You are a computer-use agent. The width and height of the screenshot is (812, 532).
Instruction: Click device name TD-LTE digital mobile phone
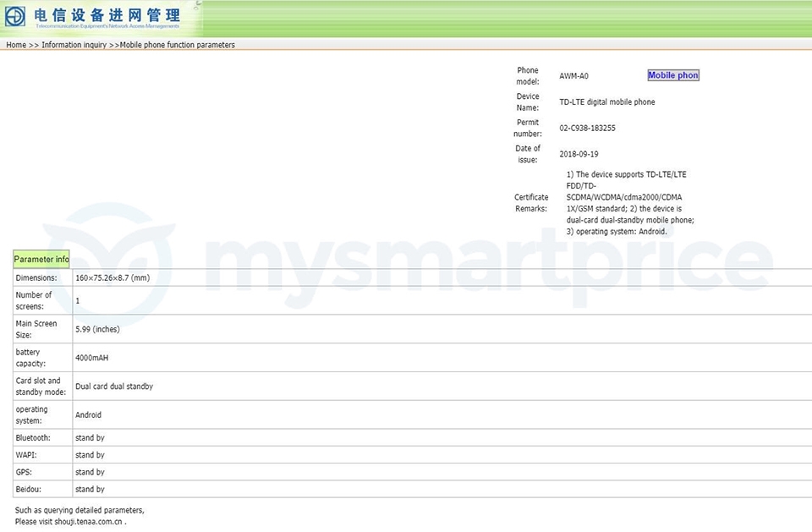click(x=607, y=102)
